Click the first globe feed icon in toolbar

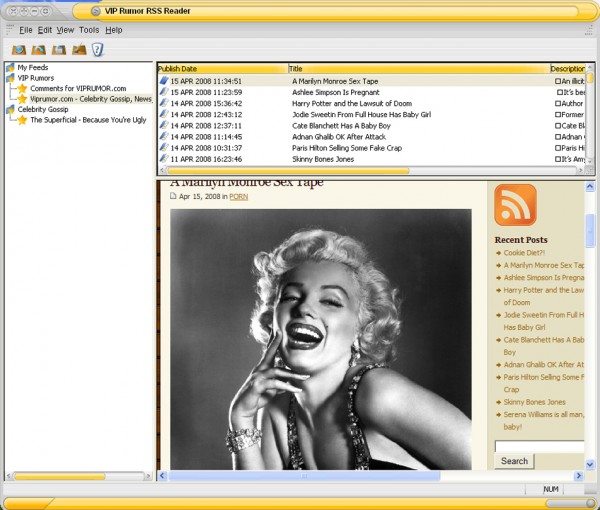pyautogui.click(x=19, y=49)
